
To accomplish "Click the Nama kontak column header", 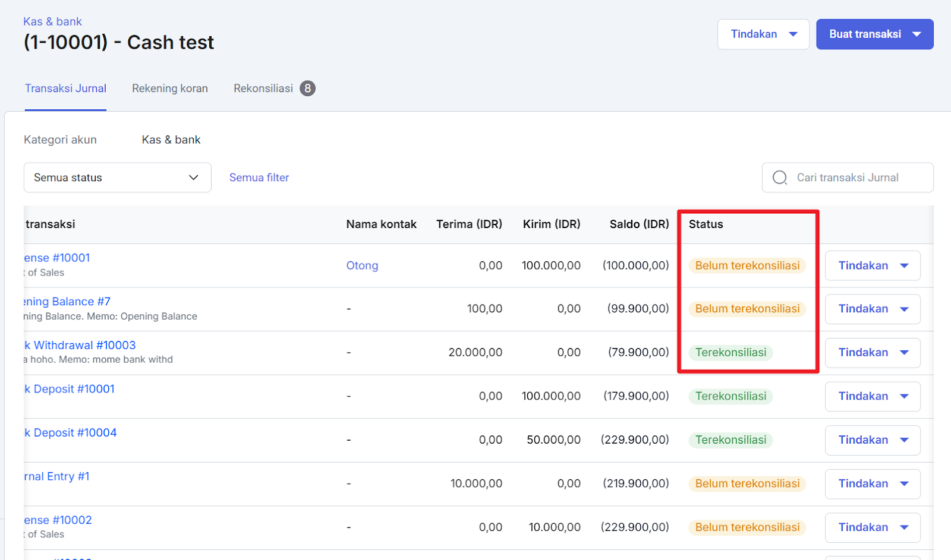I will 382,224.
